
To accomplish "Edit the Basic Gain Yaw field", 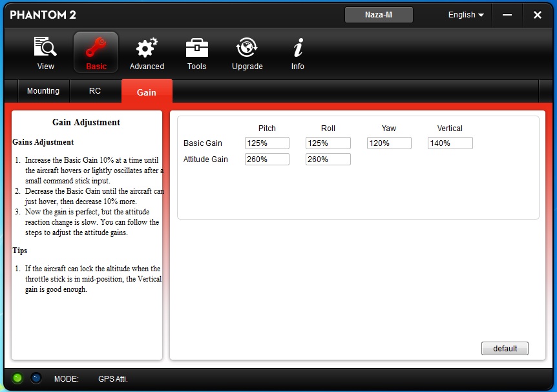I will coord(389,143).
